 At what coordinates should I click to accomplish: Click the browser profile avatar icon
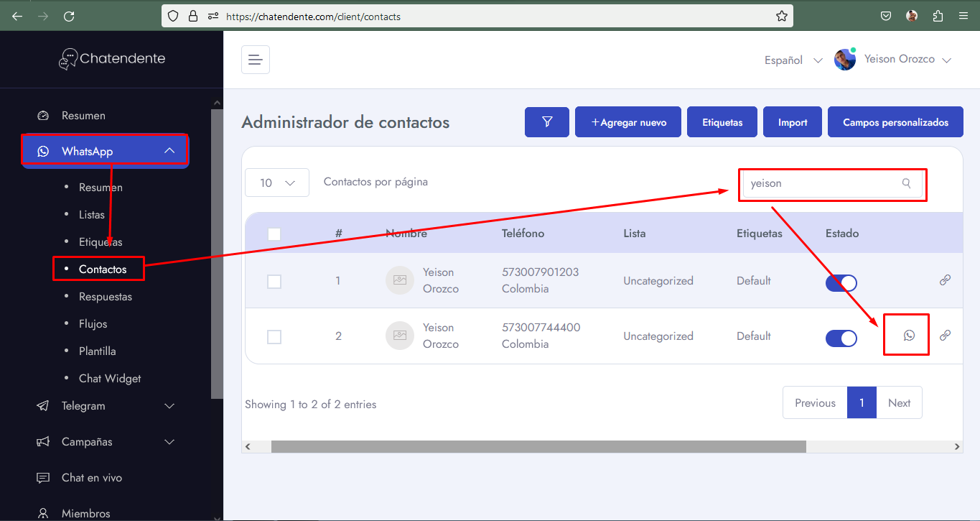(x=912, y=16)
